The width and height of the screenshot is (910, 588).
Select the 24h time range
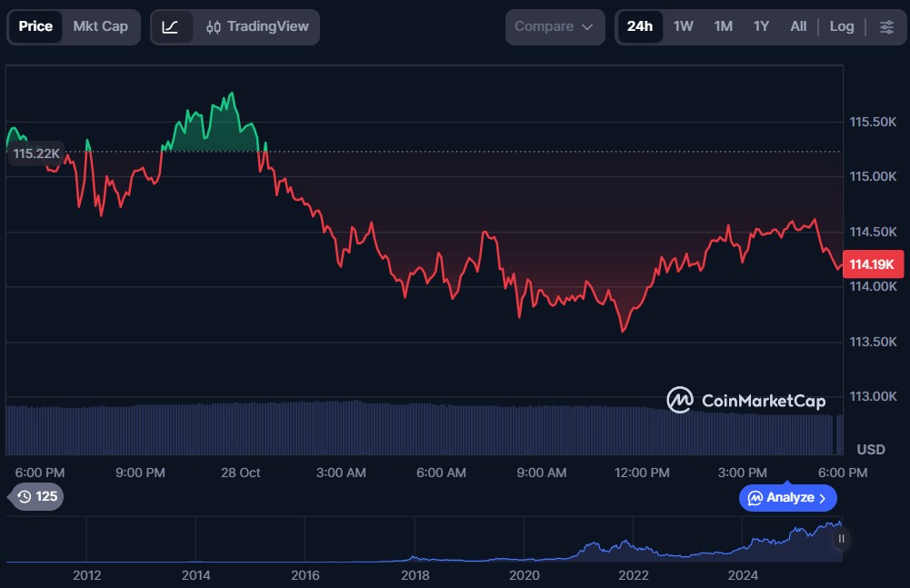tap(639, 27)
